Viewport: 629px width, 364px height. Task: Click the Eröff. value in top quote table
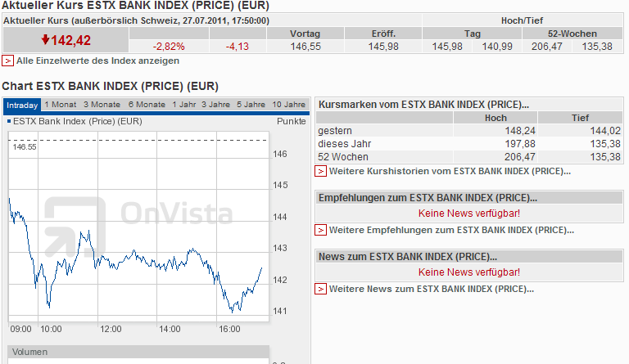[383, 47]
